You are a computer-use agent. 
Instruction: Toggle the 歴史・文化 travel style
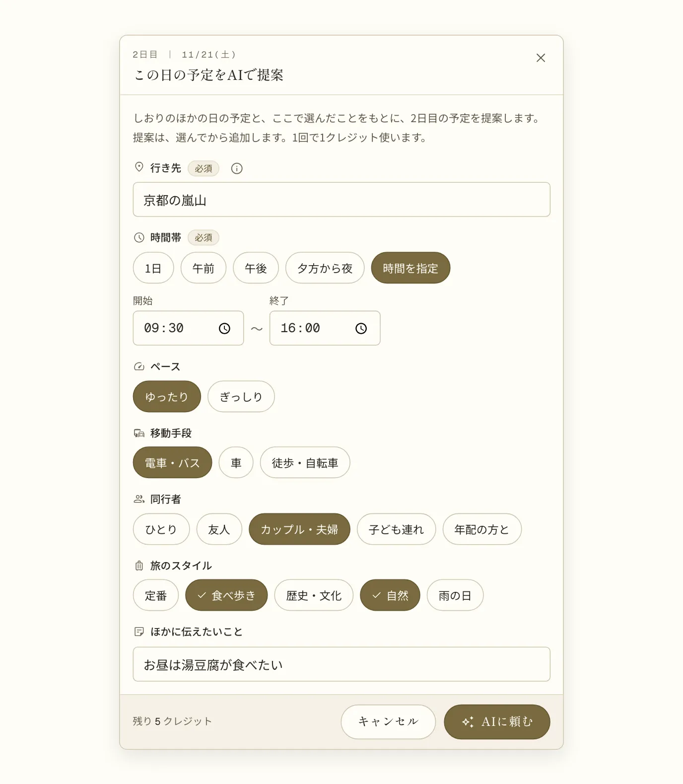[x=314, y=595]
